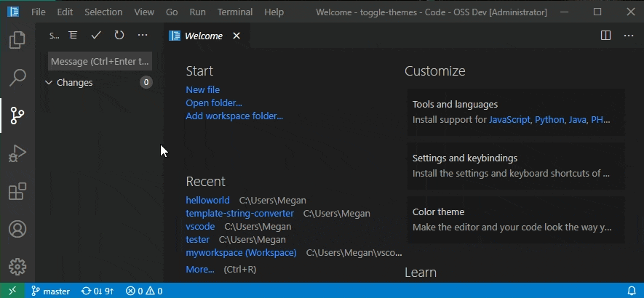
Task: Open recent template-string-converter folder
Action: point(239,214)
